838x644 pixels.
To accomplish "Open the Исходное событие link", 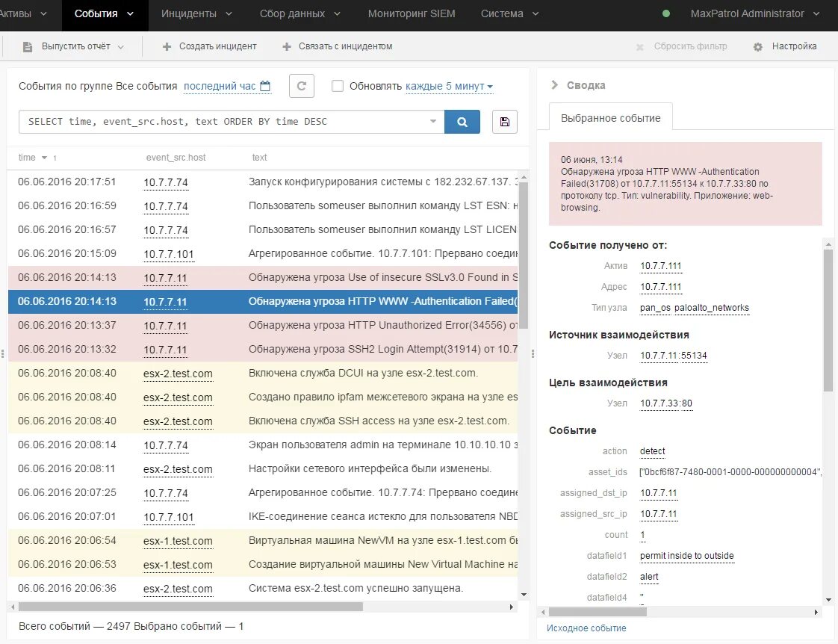I will point(586,628).
